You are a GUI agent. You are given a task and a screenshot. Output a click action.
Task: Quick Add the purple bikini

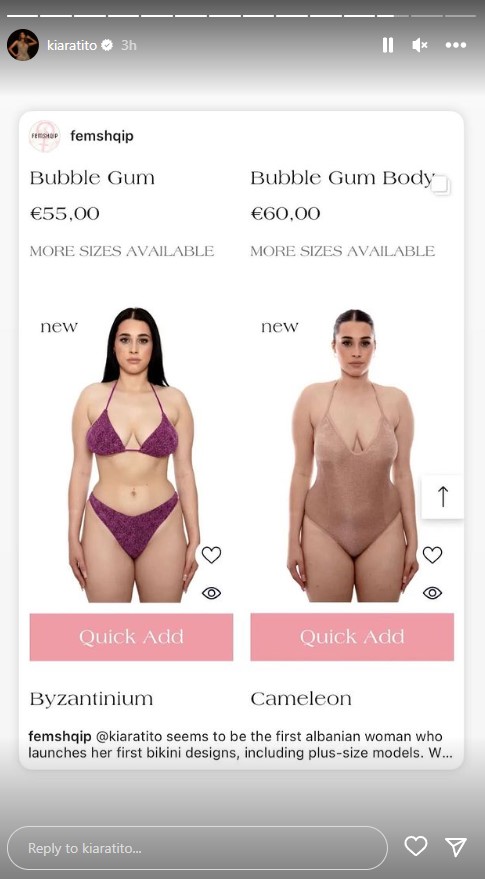click(131, 637)
